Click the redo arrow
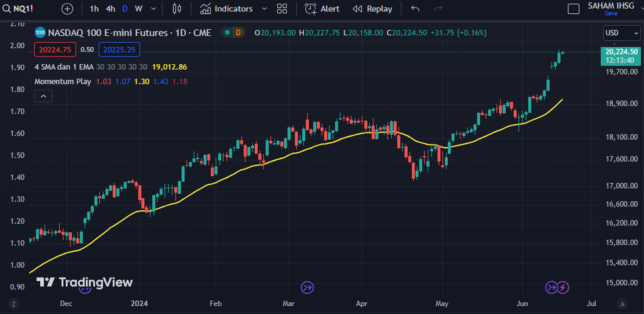The width and height of the screenshot is (644, 314). click(438, 9)
